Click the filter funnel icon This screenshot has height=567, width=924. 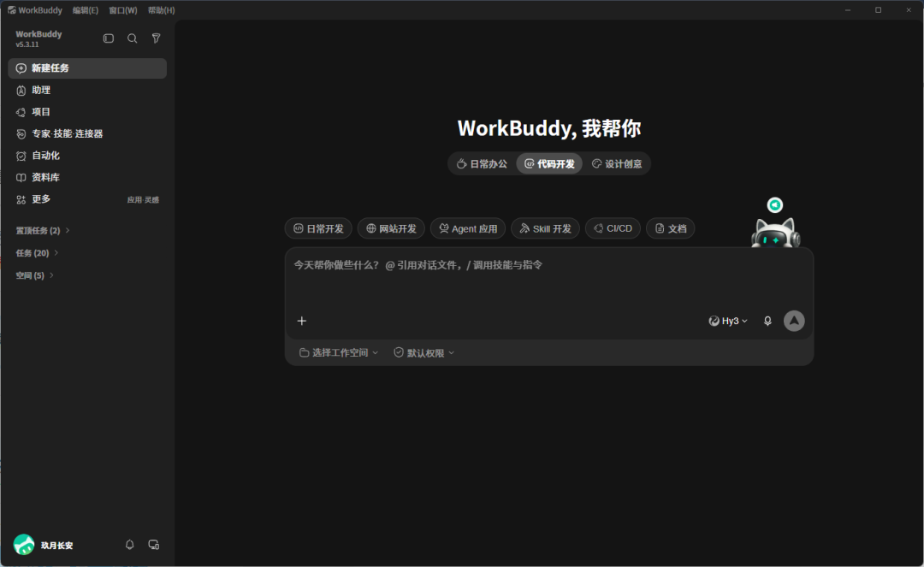[x=157, y=38]
